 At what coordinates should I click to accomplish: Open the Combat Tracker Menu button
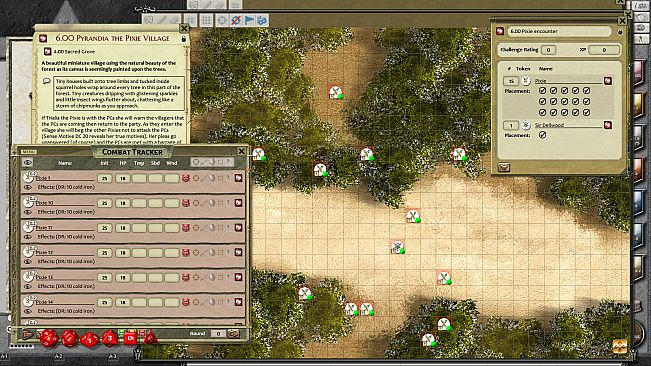(29, 152)
